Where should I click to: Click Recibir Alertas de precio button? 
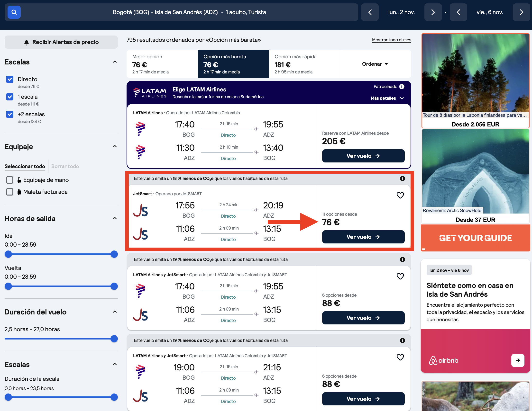coord(61,42)
